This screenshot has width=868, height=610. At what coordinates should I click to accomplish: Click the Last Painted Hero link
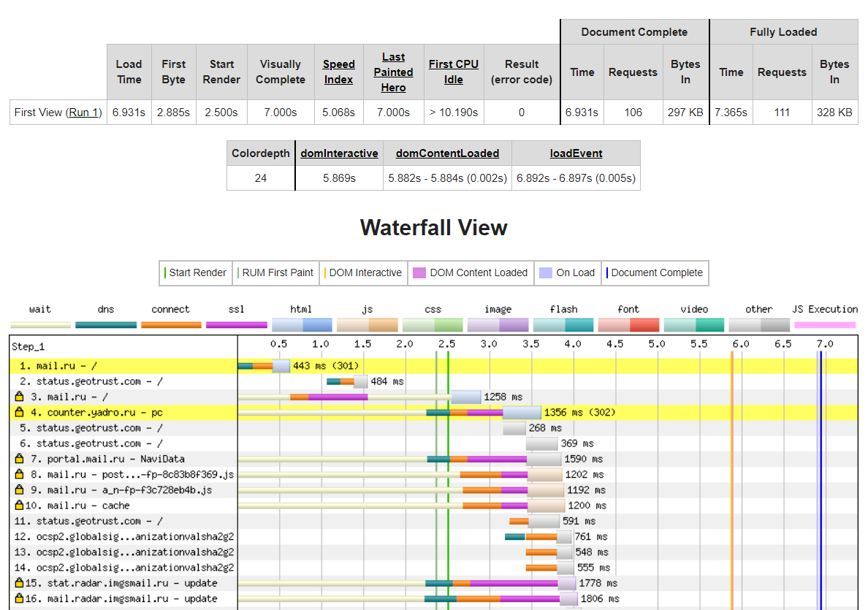click(393, 72)
